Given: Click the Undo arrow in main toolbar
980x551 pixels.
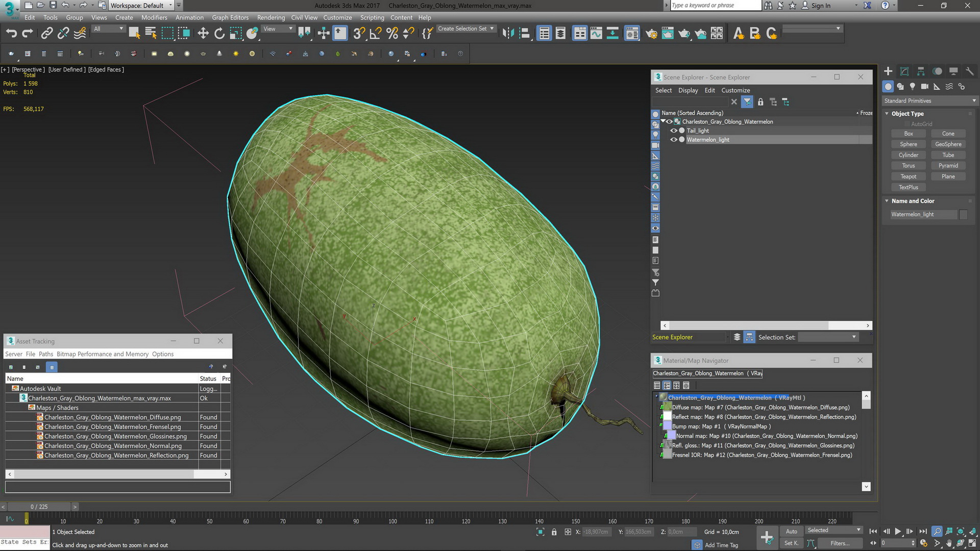Looking at the screenshot, I should click(11, 34).
